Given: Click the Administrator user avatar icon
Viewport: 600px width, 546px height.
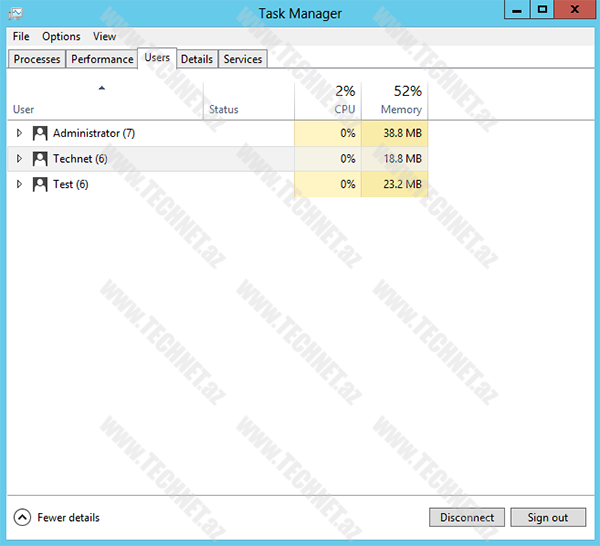Looking at the screenshot, I should (40, 133).
